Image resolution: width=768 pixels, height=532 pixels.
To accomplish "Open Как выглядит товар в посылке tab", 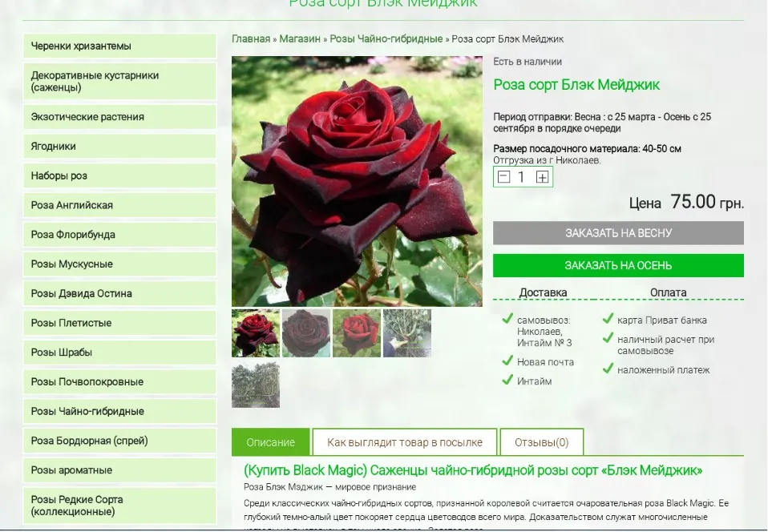I will point(405,442).
